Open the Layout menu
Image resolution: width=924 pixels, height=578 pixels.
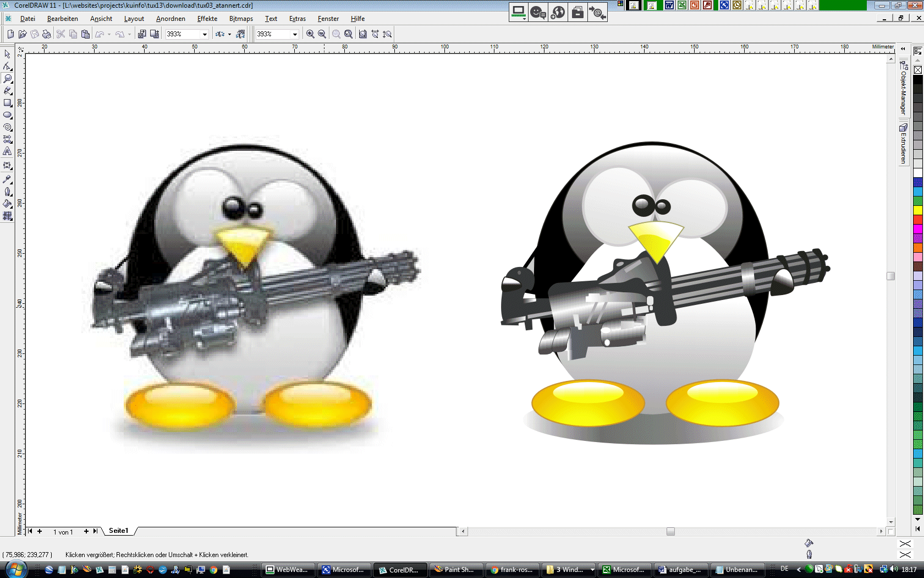tap(134, 19)
